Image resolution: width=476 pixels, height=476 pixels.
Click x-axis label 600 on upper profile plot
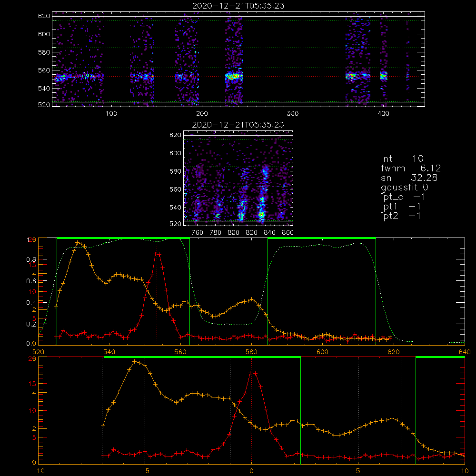pos(322,352)
